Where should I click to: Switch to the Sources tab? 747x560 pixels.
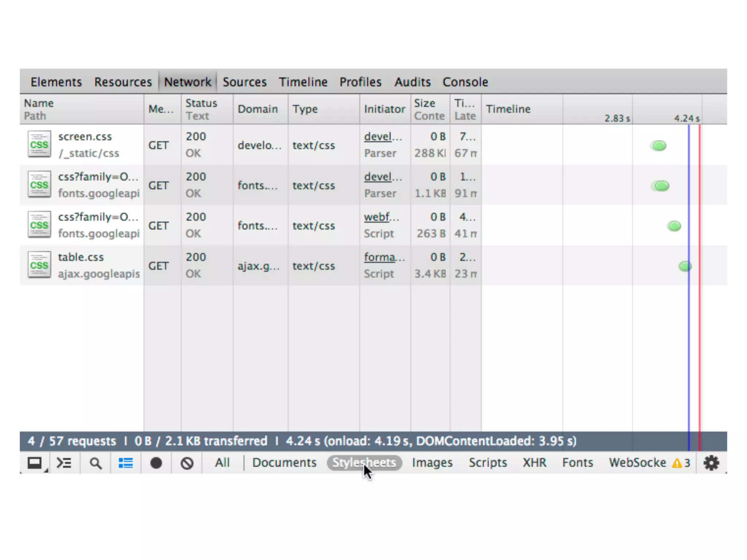click(x=244, y=82)
